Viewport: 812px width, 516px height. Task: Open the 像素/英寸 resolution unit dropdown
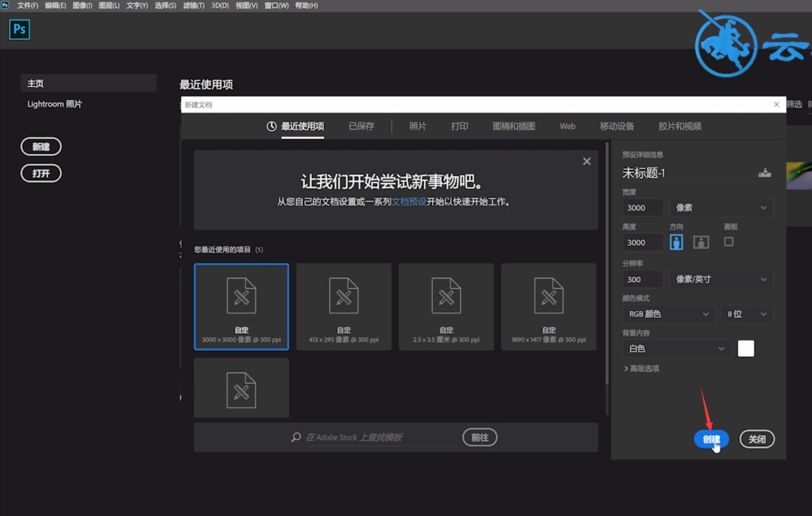(721, 280)
